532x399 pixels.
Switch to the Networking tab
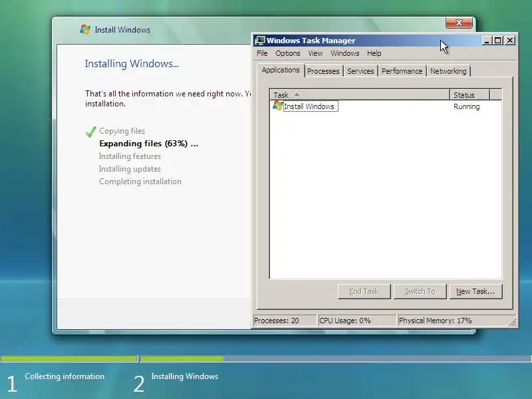pyautogui.click(x=448, y=71)
